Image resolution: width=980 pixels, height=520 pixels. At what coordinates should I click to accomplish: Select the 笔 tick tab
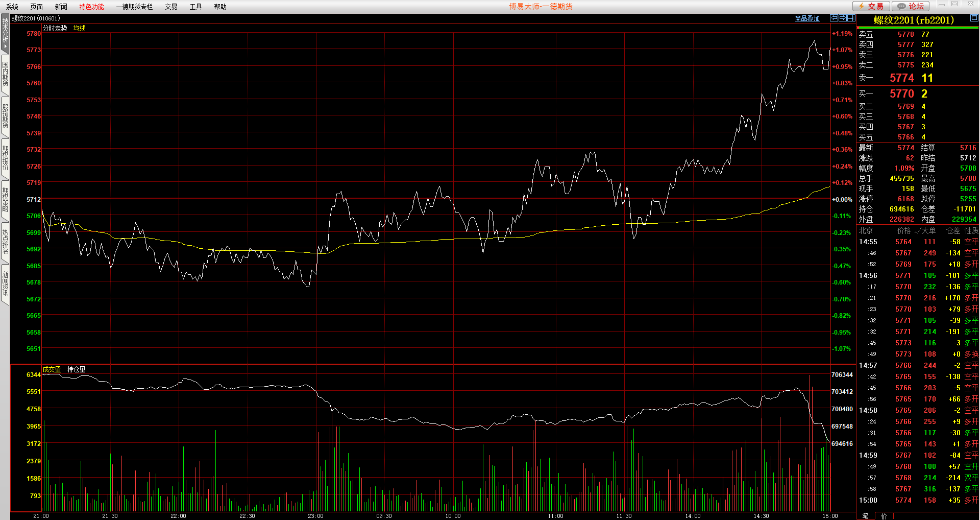click(865, 516)
